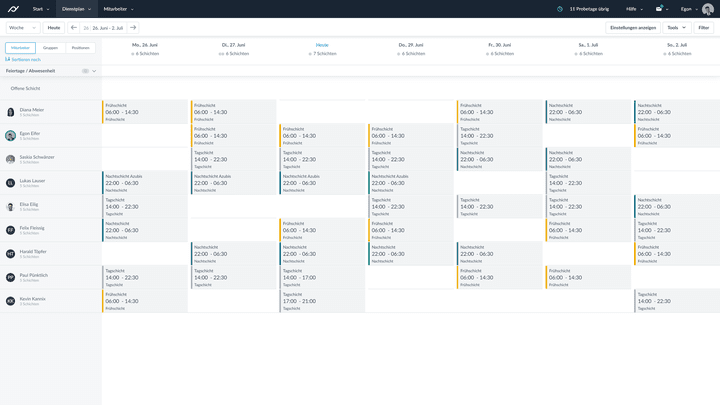Open the Mitarbeiter menu in top bar
This screenshot has height=405, width=720.
point(118,9)
